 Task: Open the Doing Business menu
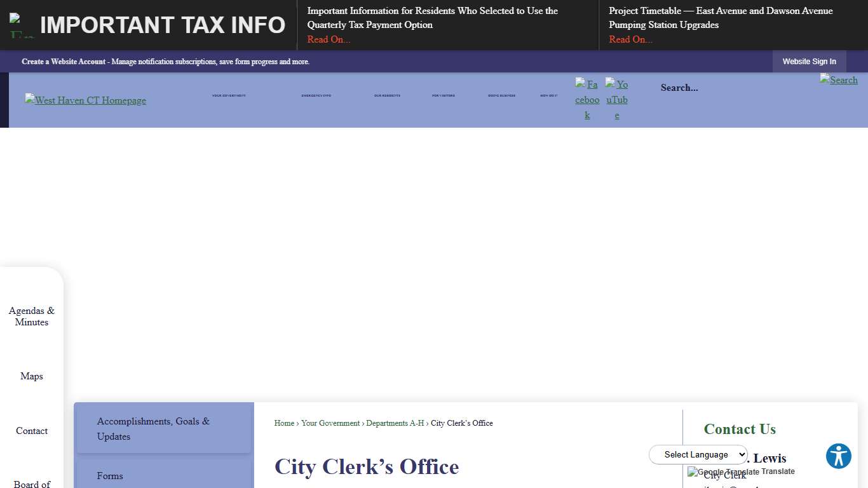pyautogui.click(x=501, y=96)
